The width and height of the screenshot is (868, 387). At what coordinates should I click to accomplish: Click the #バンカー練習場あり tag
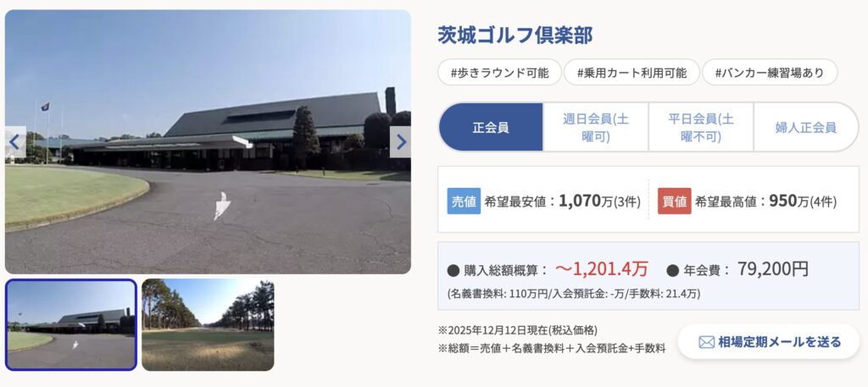pos(770,73)
